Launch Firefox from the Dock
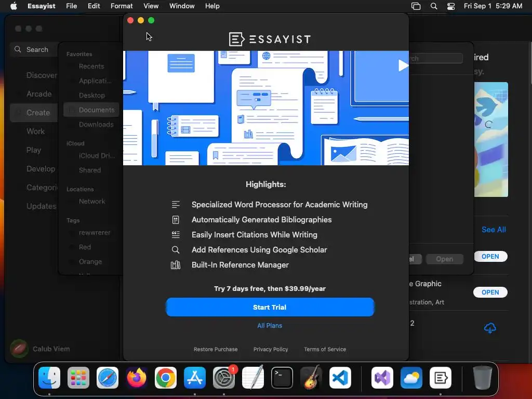Viewport: 532px width, 399px height. [137, 378]
